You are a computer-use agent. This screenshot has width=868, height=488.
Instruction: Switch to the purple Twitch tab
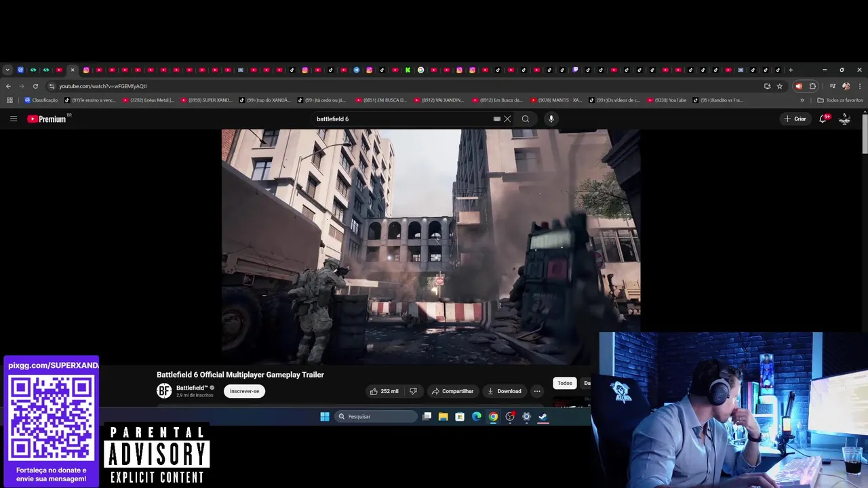click(576, 70)
